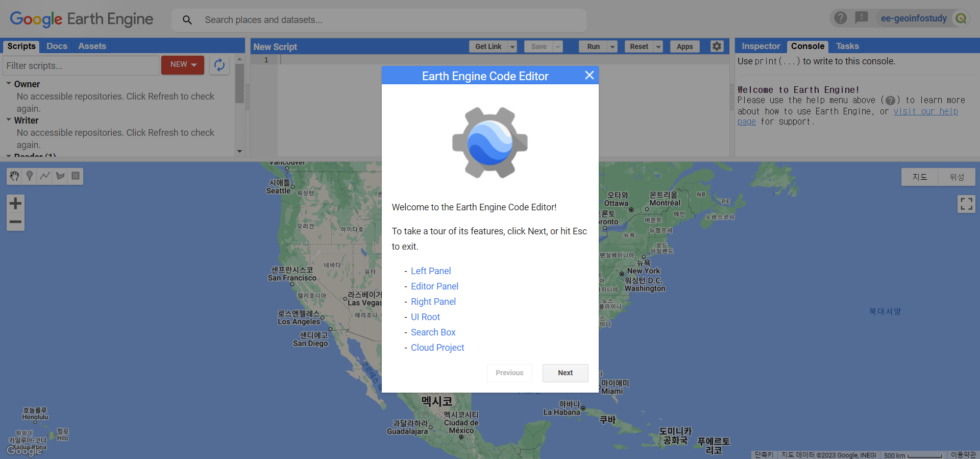Open the Right Panel tour link
The image size is (980, 459).
click(433, 302)
